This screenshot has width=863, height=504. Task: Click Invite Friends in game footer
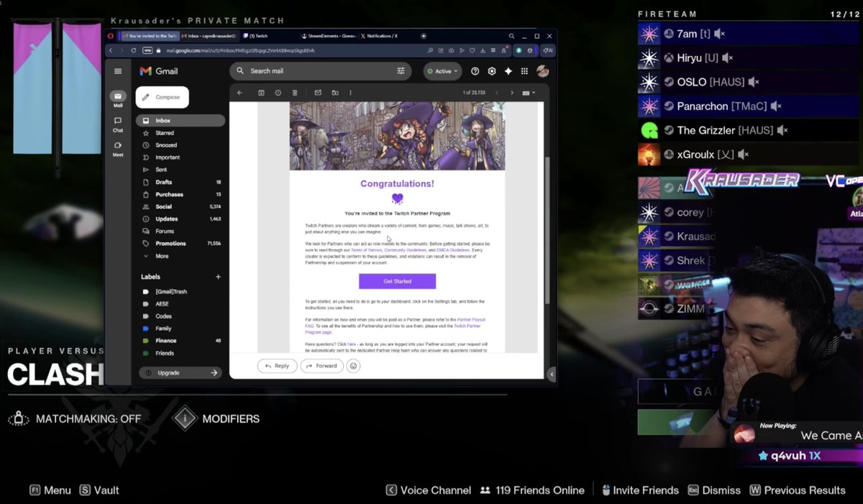(640, 490)
